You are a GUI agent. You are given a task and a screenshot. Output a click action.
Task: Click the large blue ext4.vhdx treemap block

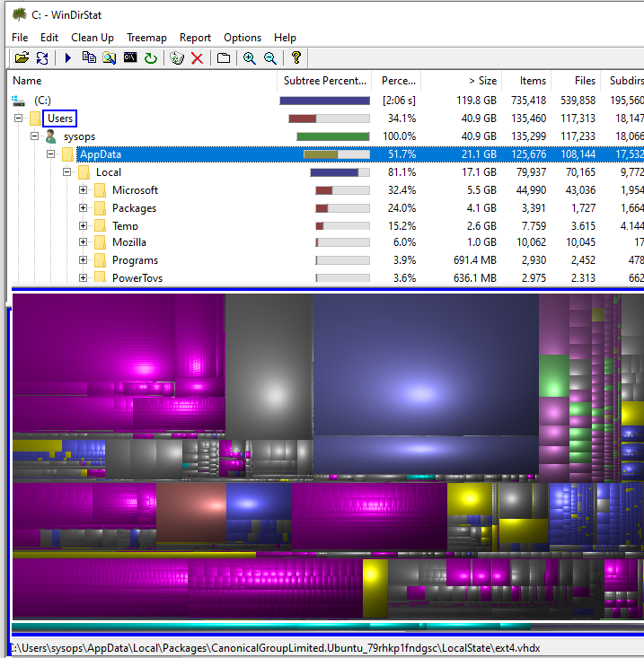pos(426,364)
